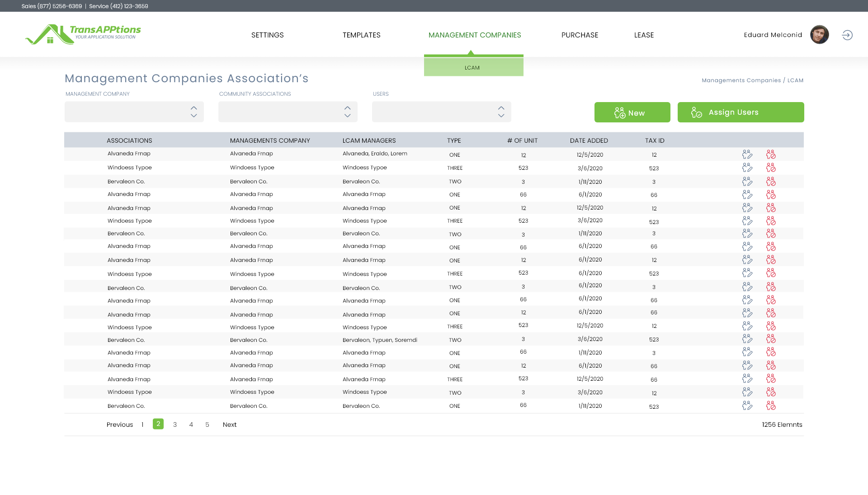Click the Managements Companies breadcrumb link
Screen dimensions: 868x495
pos(741,80)
